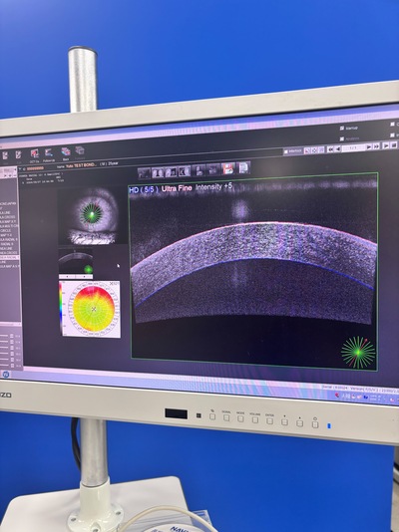399x532 pixels.
Task: Click the second document edit icon in toolbar
Action: point(18,155)
